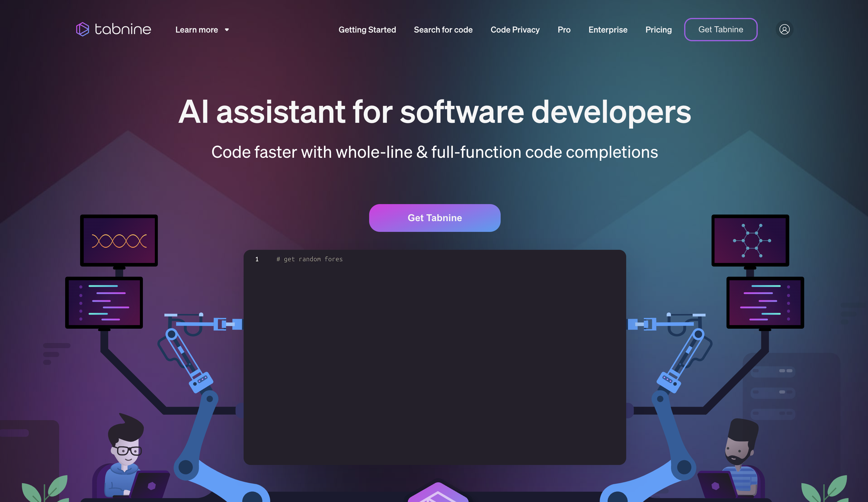Image resolution: width=868 pixels, height=502 pixels.
Task: Expand the Learn more dropdown menu
Action: pos(202,29)
